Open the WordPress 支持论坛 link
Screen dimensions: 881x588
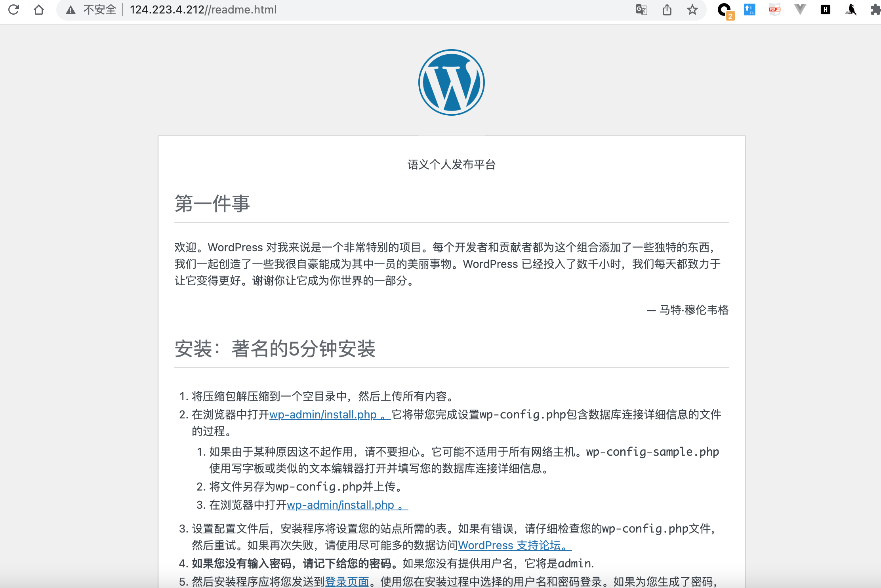click(514, 545)
